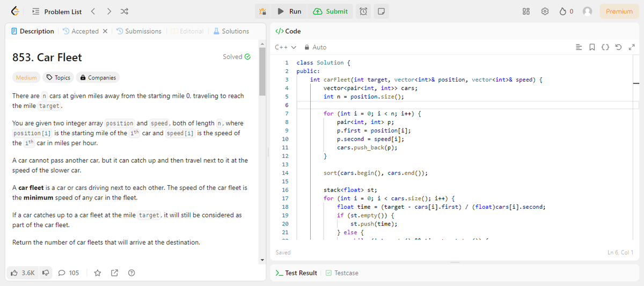Click the 'int n = position.size();' line
This screenshot has width=644, height=286.
coord(364,97)
